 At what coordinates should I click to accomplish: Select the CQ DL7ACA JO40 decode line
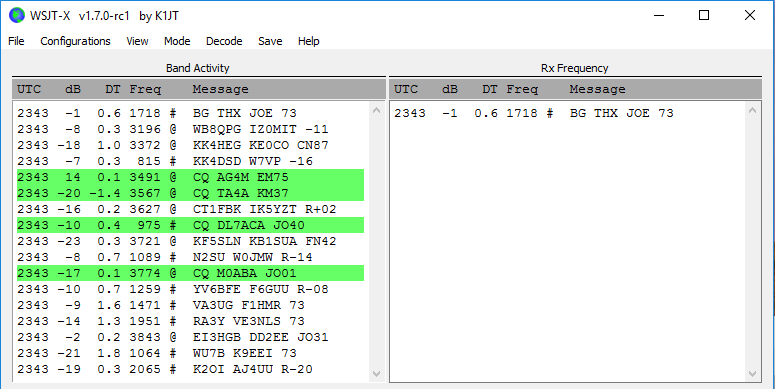(190, 225)
